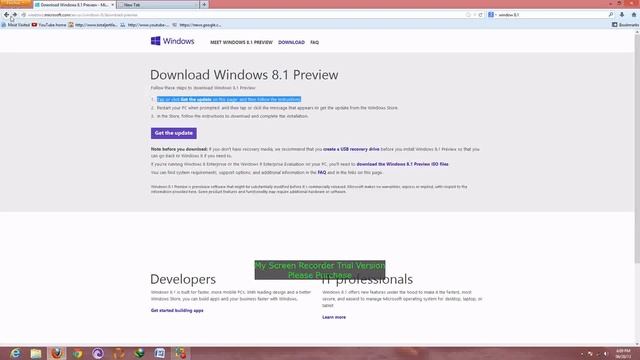Open the https://news.google bookmark

click(197, 25)
